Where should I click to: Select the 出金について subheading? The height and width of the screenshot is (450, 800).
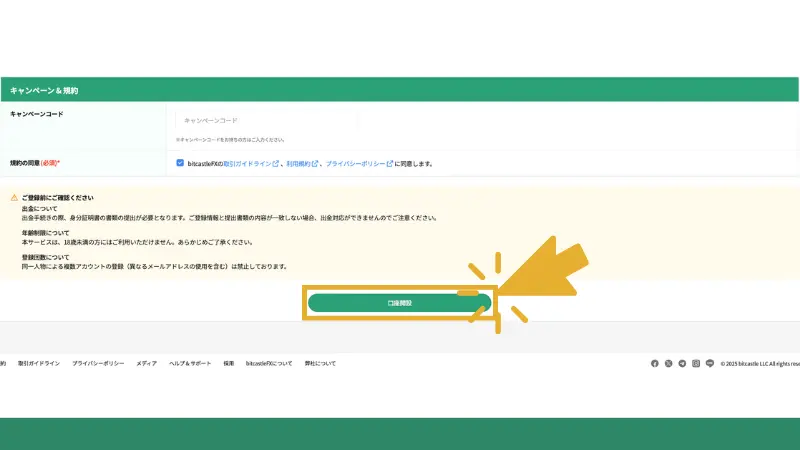pyautogui.click(x=40, y=209)
